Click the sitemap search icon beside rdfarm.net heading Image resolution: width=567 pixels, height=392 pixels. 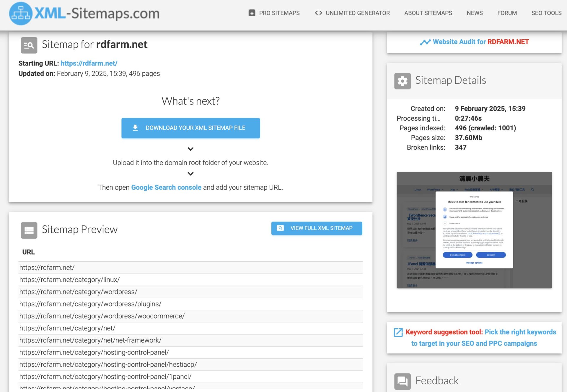pos(29,45)
